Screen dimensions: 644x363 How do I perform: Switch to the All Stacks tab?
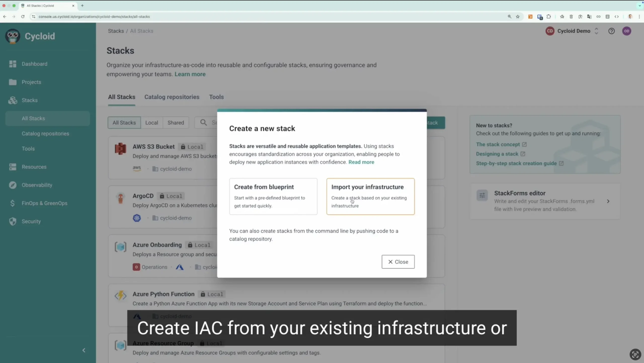pyautogui.click(x=122, y=97)
